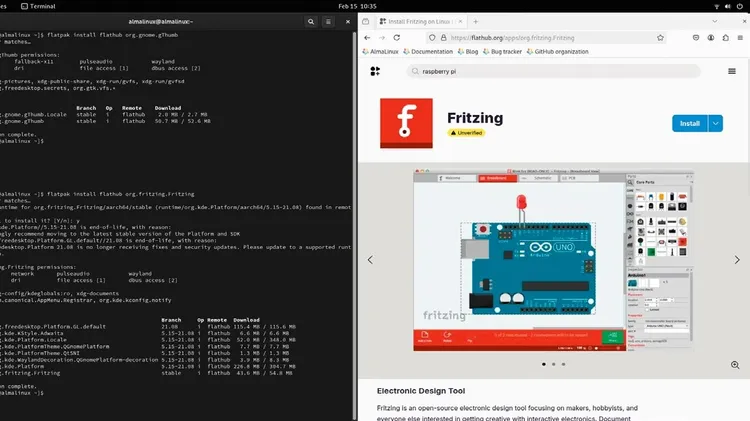Close the terminal window
Screen dimensions: 750x421
tap(348, 22)
